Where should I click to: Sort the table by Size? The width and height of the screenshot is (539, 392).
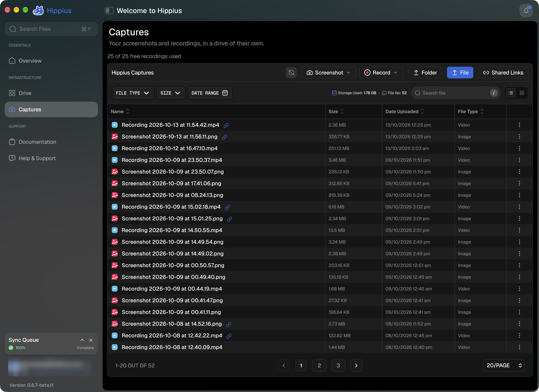coord(336,112)
